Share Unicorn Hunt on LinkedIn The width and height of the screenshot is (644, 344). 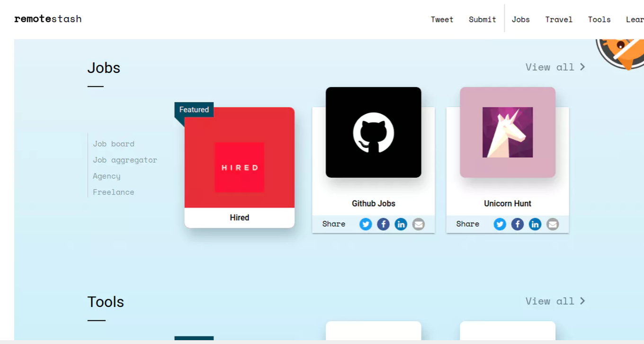(x=535, y=224)
